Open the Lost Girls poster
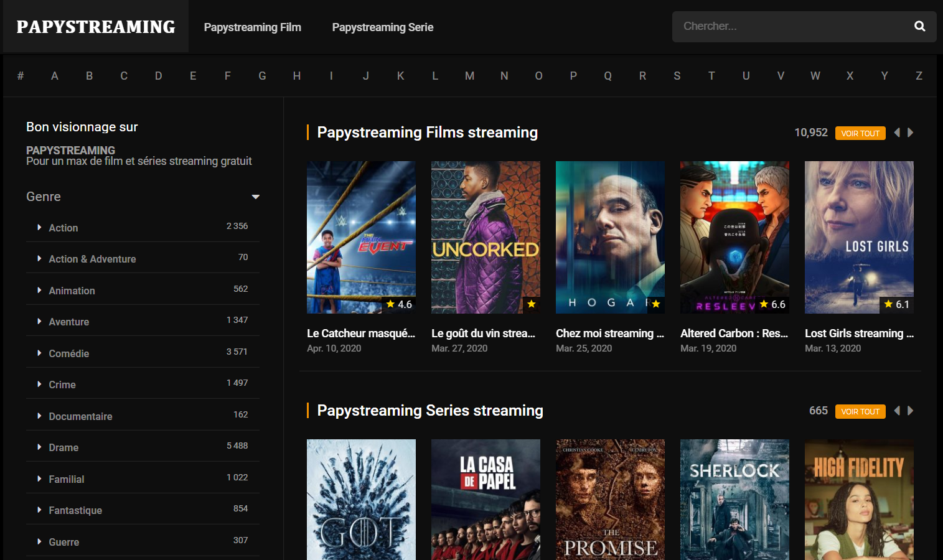Image resolution: width=943 pixels, height=560 pixels. [859, 237]
